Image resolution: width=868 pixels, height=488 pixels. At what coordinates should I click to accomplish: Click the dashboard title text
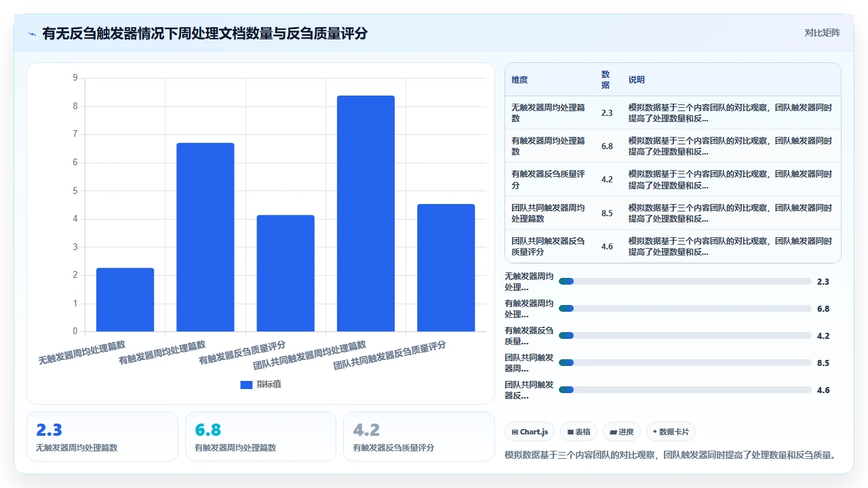click(x=205, y=33)
